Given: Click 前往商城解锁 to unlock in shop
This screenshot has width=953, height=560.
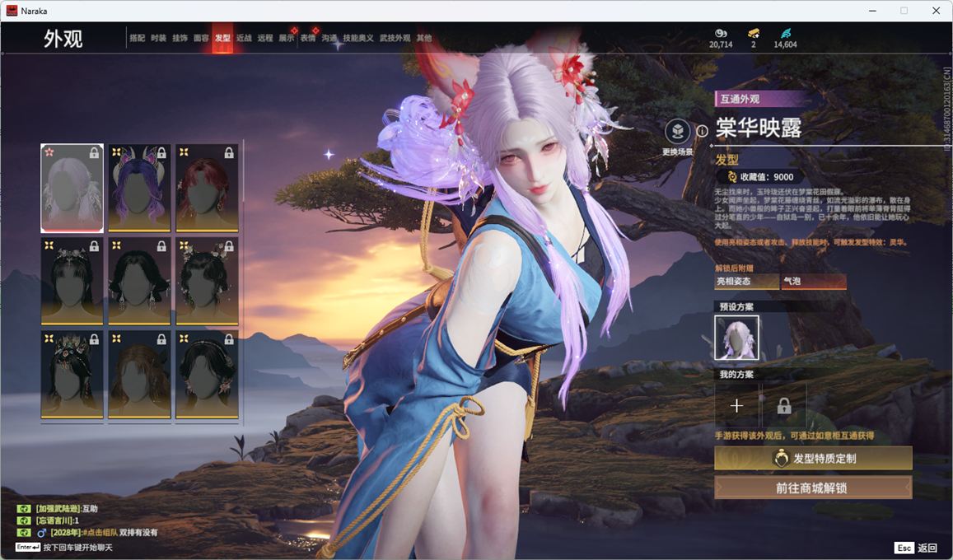Looking at the screenshot, I should tap(813, 488).
